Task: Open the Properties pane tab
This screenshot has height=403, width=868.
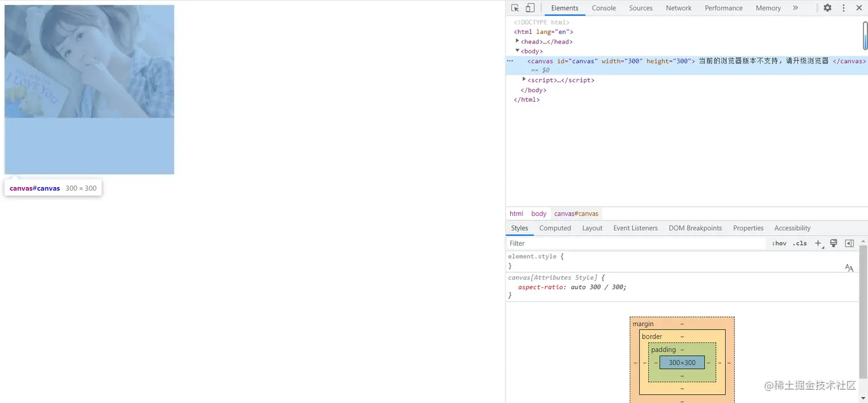Action: point(748,228)
